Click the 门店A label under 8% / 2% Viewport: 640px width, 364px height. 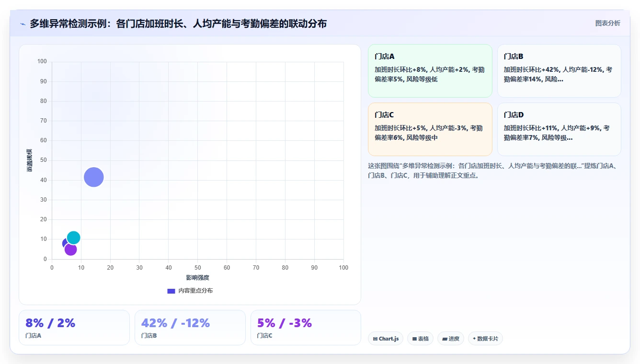pyautogui.click(x=33, y=336)
